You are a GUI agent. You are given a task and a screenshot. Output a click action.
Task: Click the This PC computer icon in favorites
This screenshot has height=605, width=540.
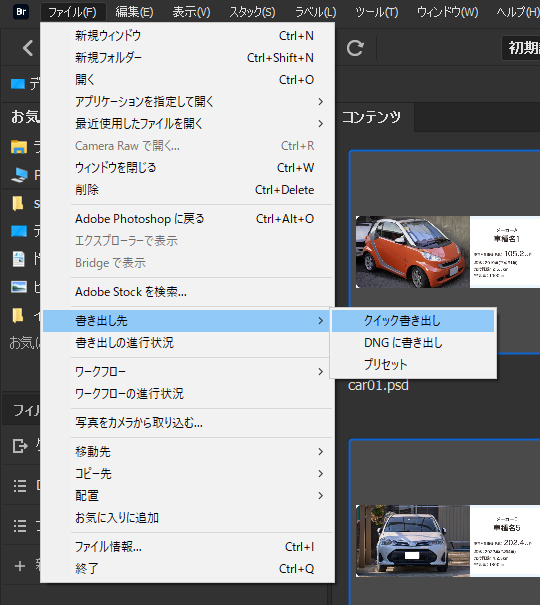coord(19,175)
